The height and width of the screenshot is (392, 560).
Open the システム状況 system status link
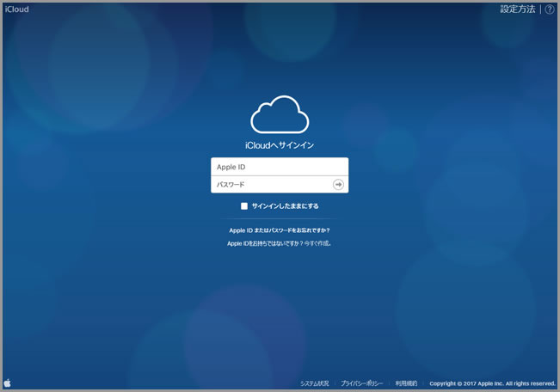(x=314, y=383)
